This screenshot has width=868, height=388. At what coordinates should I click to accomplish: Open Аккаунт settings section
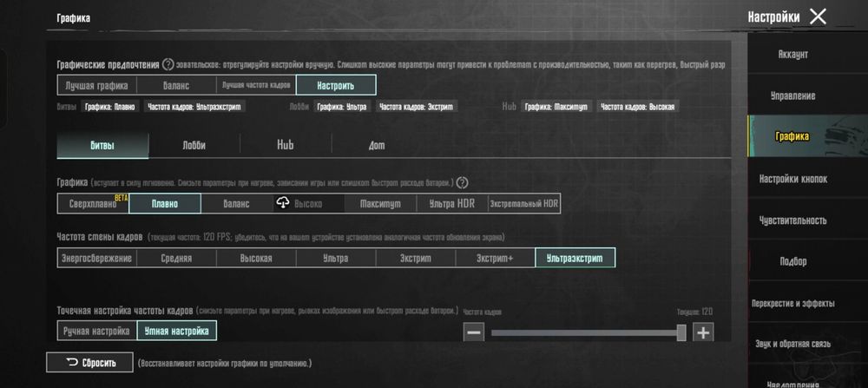[792, 54]
